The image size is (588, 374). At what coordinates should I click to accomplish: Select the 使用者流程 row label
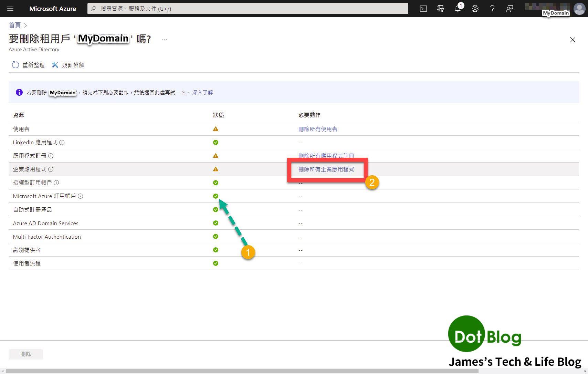coord(27,263)
